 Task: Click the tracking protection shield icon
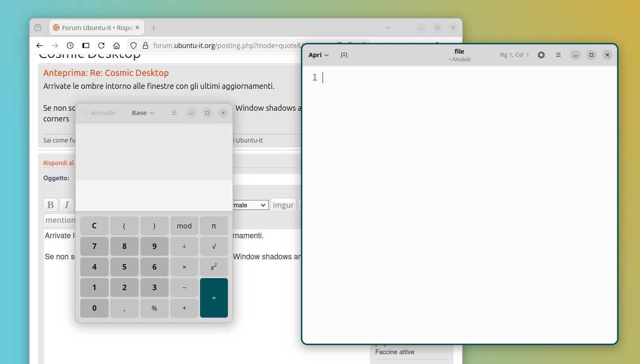click(x=133, y=45)
